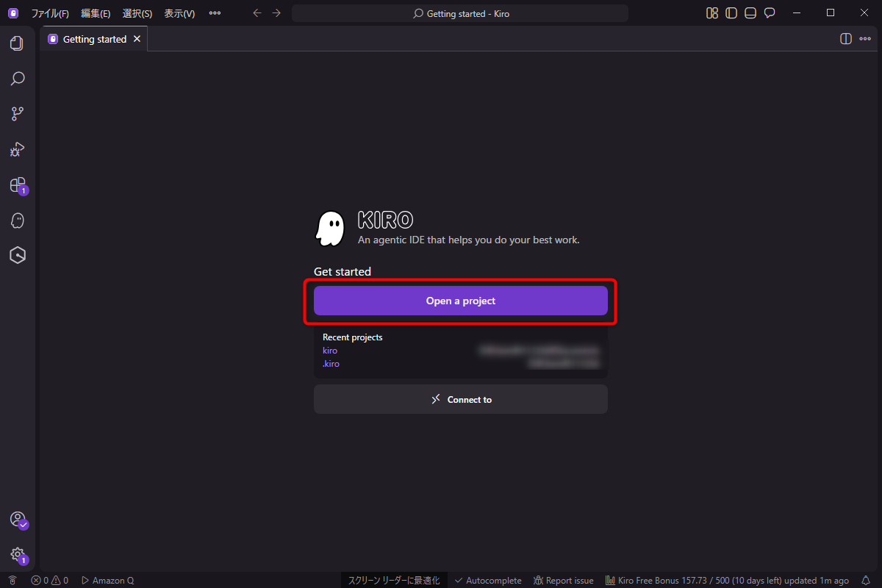The height and width of the screenshot is (588, 882).
Task: Open the customize layout icon
Action: click(712, 13)
